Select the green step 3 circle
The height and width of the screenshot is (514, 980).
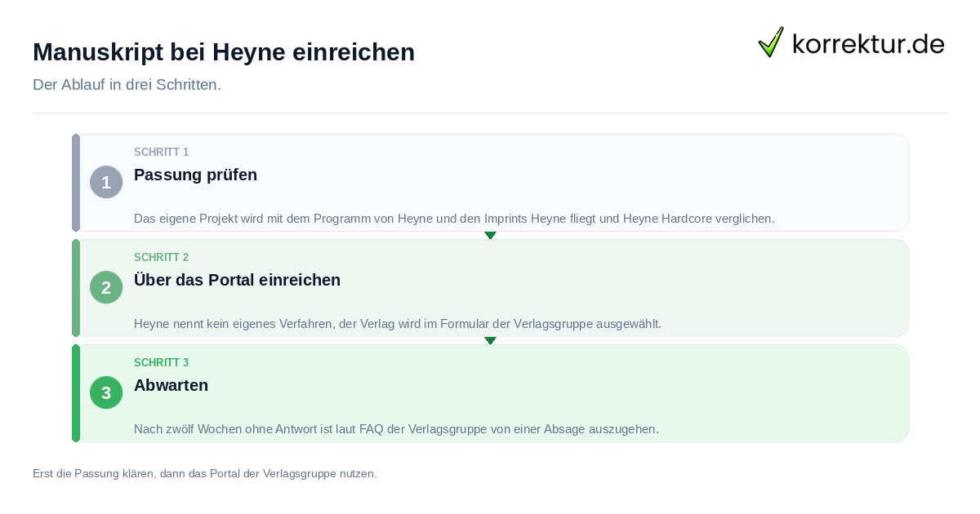click(x=106, y=392)
